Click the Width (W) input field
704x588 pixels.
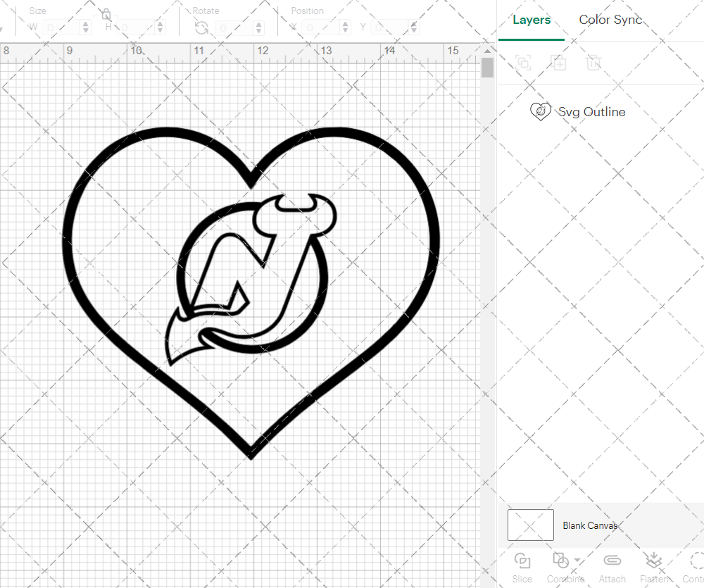(61, 28)
